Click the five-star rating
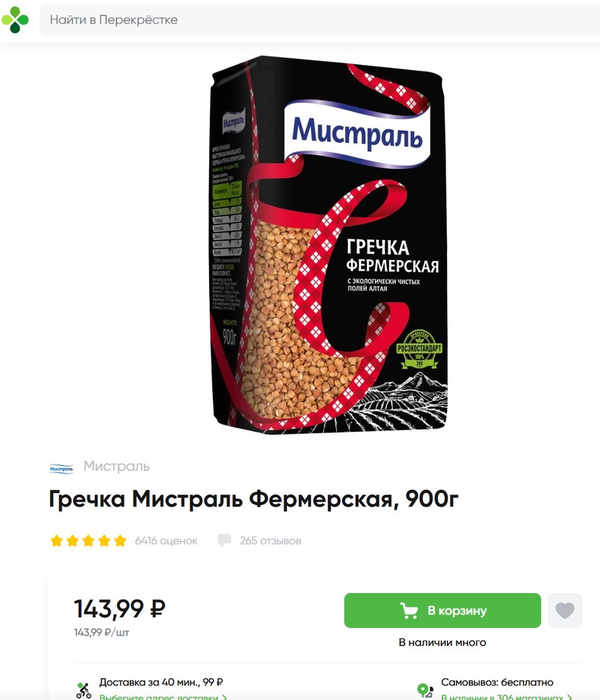600x700 pixels. tap(88, 541)
